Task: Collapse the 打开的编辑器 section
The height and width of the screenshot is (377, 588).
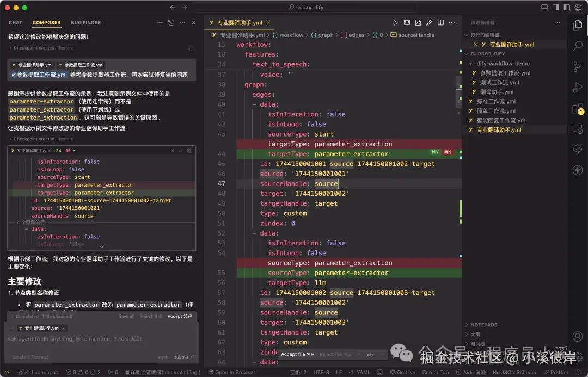Action: coord(485,35)
